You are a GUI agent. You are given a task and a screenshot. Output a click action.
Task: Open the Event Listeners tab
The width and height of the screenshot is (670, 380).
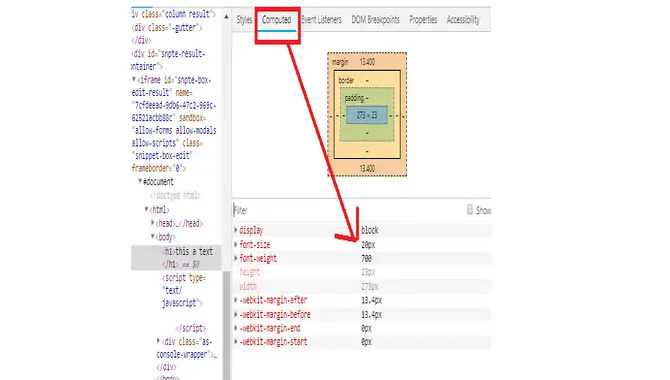pyautogui.click(x=321, y=20)
